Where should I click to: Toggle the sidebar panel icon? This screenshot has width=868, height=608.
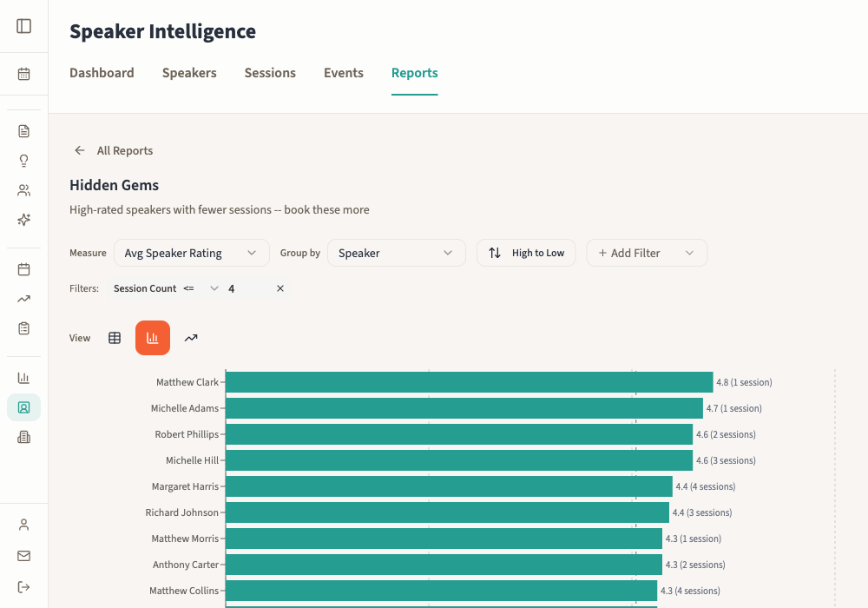pyautogui.click(x=23, y=26)
